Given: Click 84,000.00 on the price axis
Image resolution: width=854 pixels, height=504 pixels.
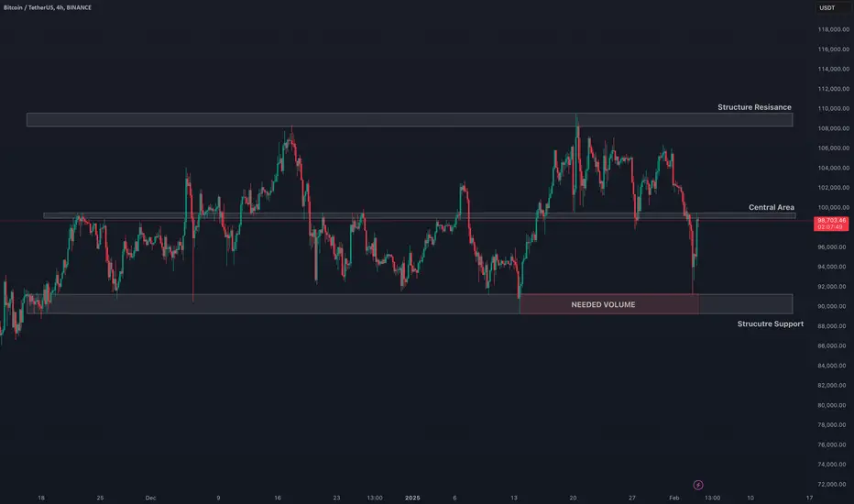Looking at the screenshot, I should (x=833, y=366).
